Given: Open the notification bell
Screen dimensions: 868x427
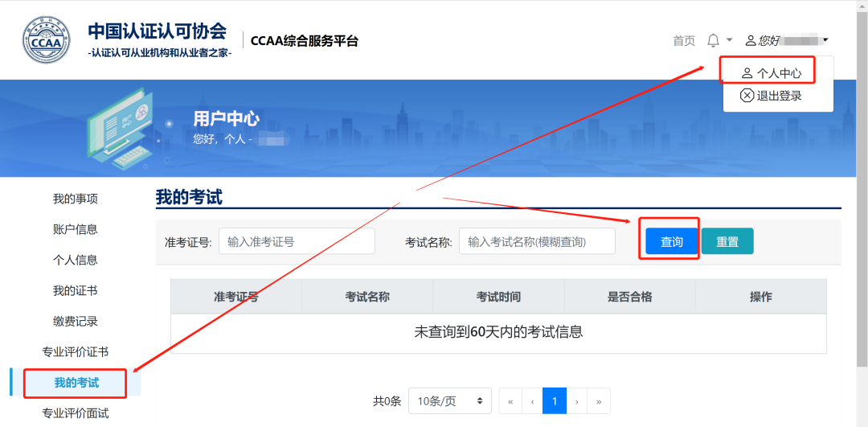Looking at the screenshot, I should 714,40.
